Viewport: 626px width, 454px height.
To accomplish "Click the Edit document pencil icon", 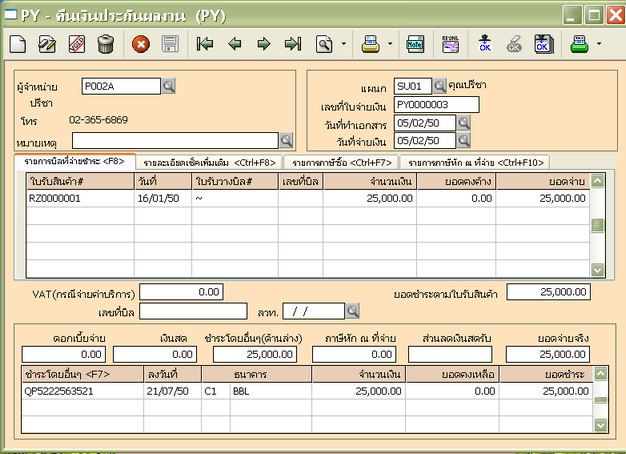I will click(47, 44).
